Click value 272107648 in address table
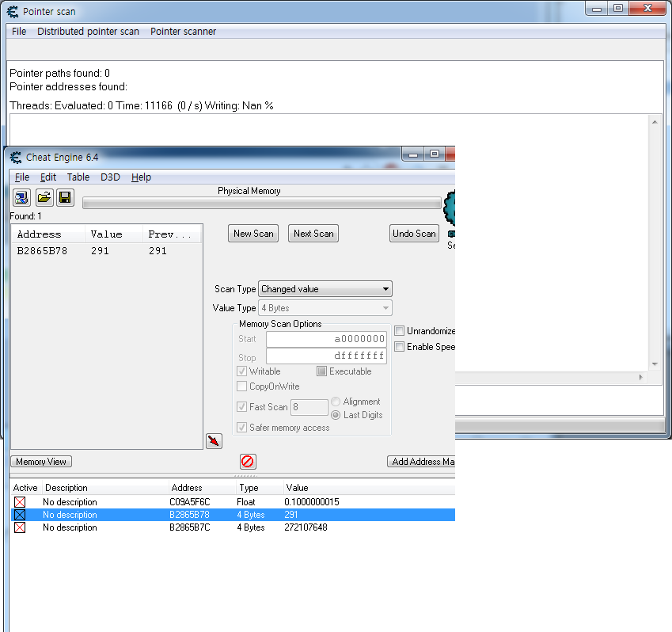This screenshot has height=632, width=672. [306, 527]
